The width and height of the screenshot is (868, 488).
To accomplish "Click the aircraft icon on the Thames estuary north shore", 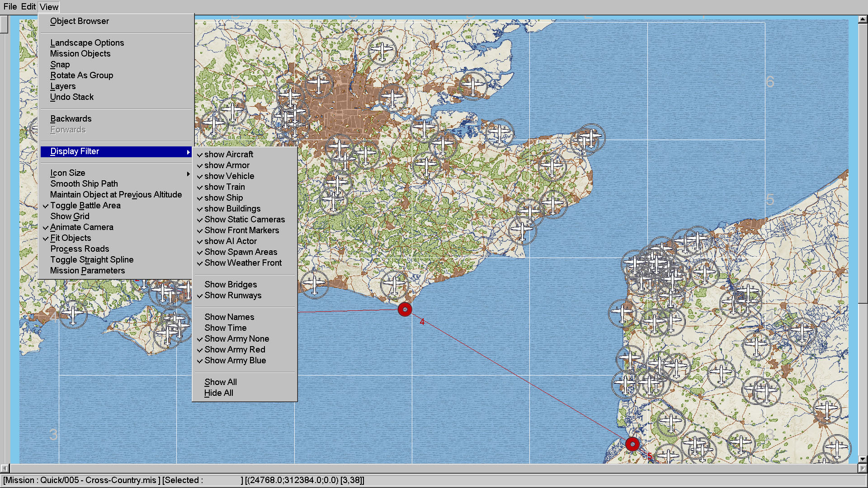I will 472,85.
